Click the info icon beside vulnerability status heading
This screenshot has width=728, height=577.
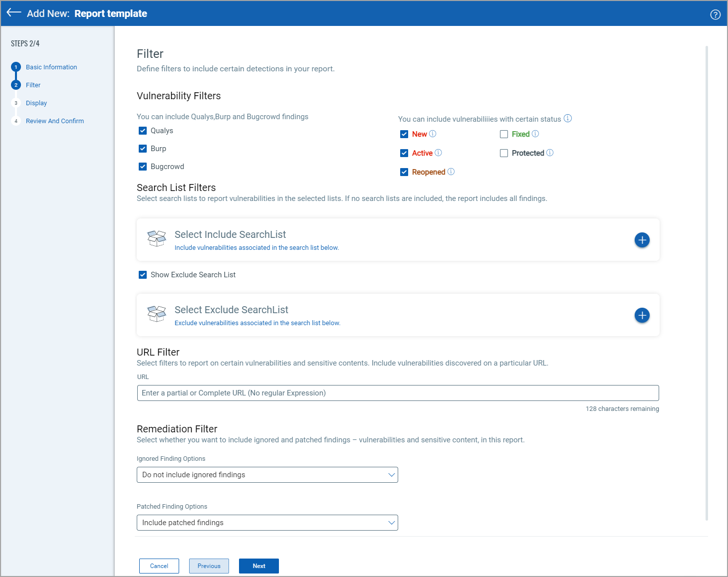tap(567, 119)
